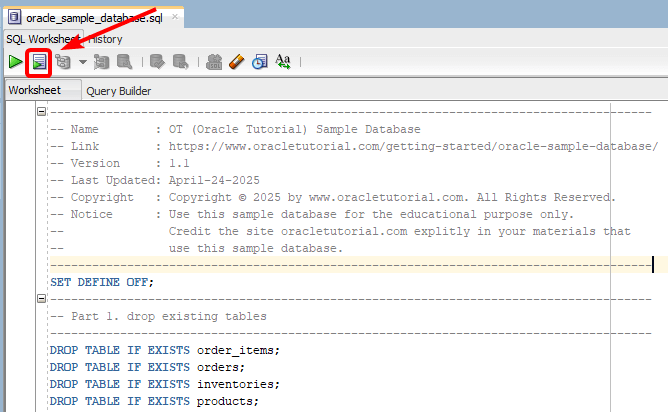
Task: Run the statement with the green play icon
Action: point(15,62)
